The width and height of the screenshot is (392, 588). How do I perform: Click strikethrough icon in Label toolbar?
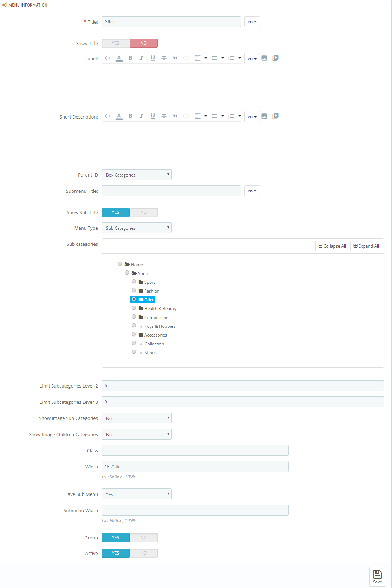[164, 58]
